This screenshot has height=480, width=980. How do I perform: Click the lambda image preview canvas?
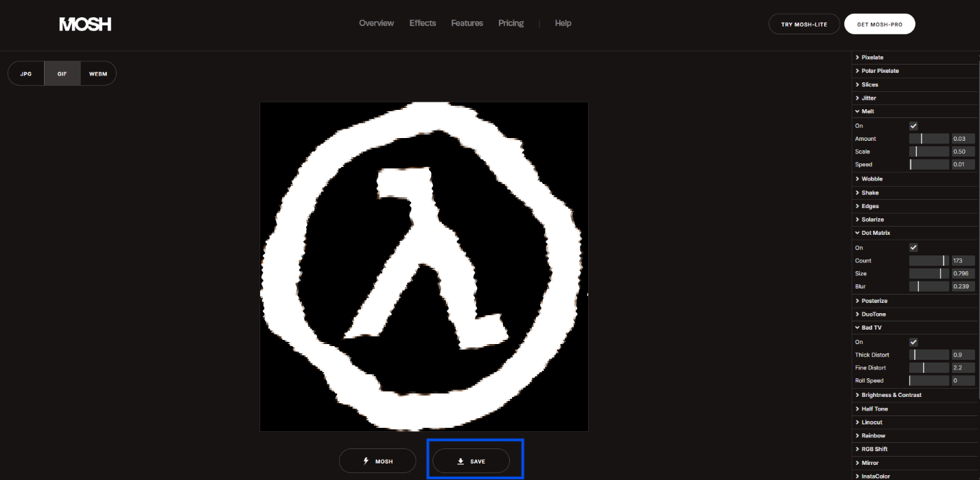(x=424, y=266)
